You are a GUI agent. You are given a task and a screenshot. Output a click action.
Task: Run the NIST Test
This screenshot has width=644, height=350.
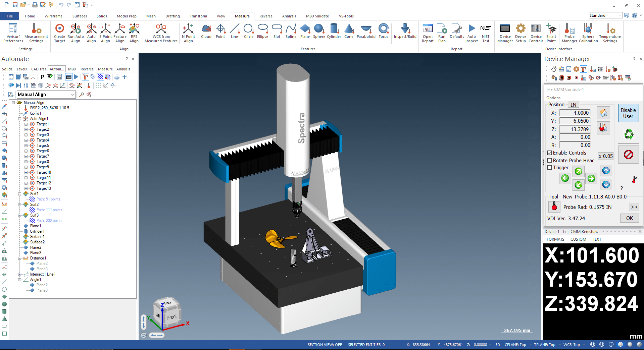click(486, 33)
